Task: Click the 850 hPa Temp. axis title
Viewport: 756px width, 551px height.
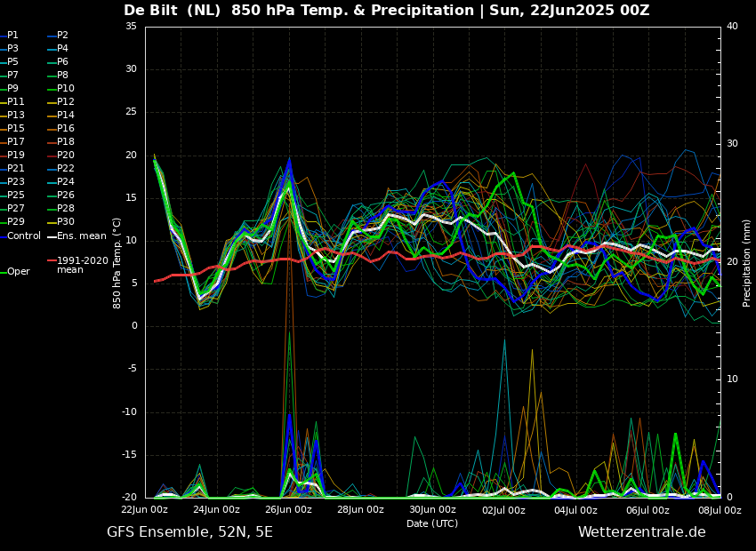Action: (117, 262)
